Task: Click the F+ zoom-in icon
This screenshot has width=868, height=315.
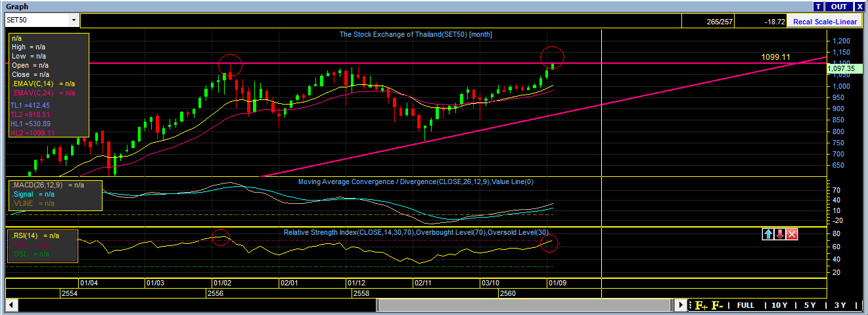Action: point(702,306)
